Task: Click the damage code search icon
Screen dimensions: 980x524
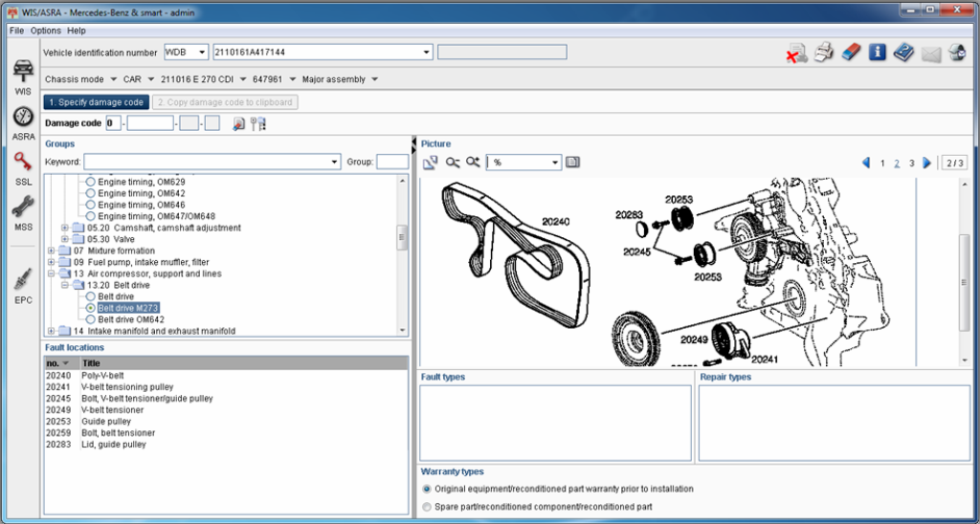Action: coord(238,123)
